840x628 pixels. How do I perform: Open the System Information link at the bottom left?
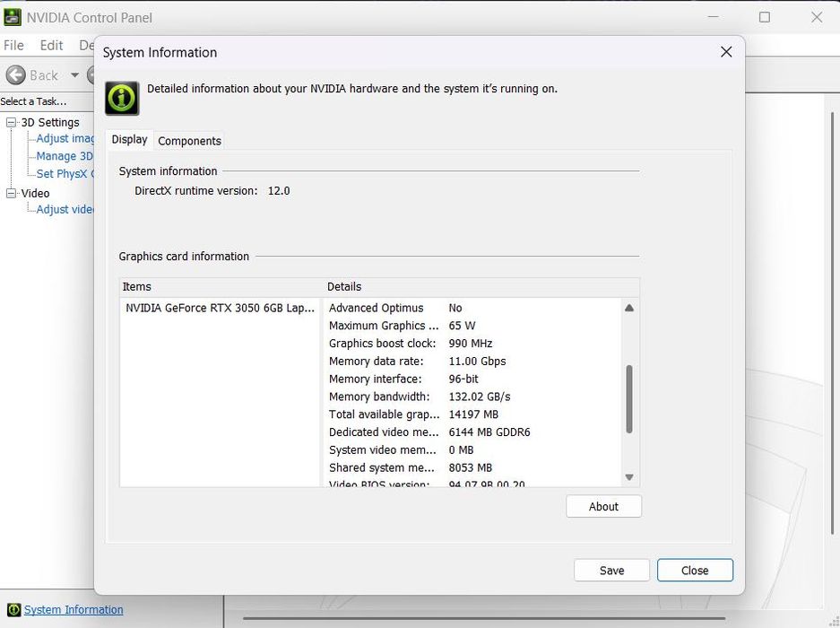74,610
